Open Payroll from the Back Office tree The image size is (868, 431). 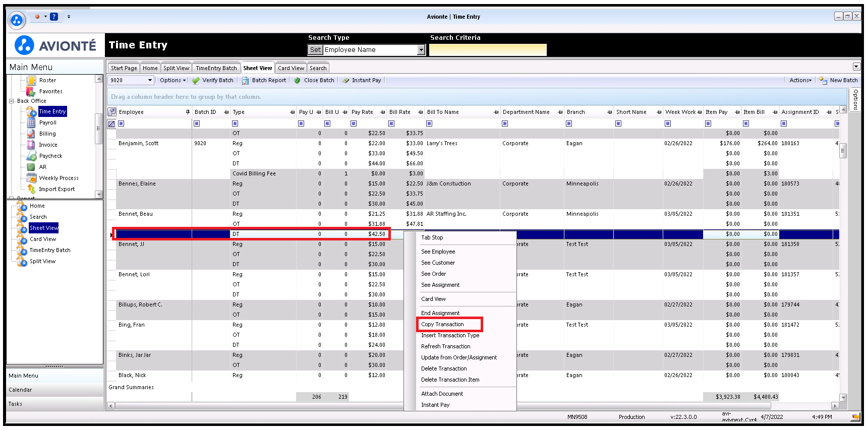47,122
